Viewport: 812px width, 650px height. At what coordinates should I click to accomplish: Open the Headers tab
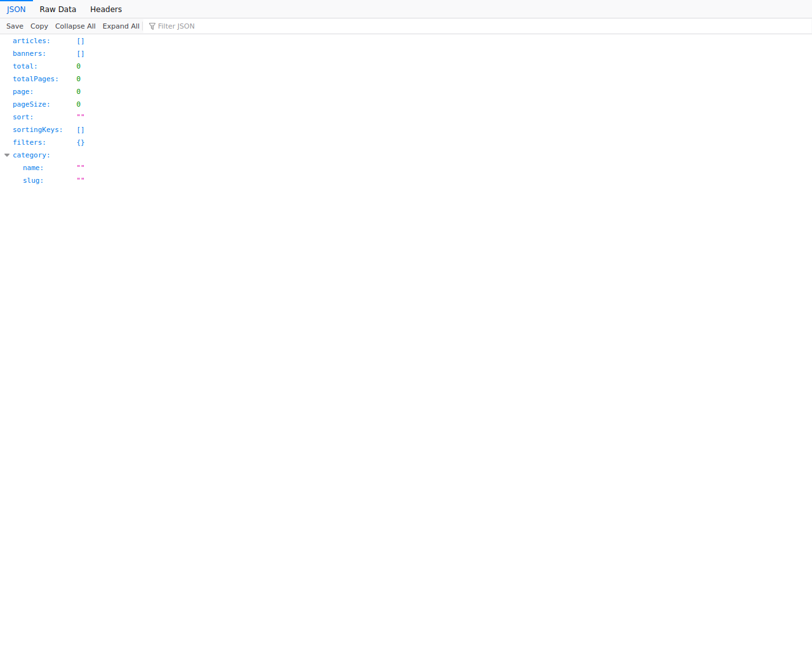coord(106,10)
